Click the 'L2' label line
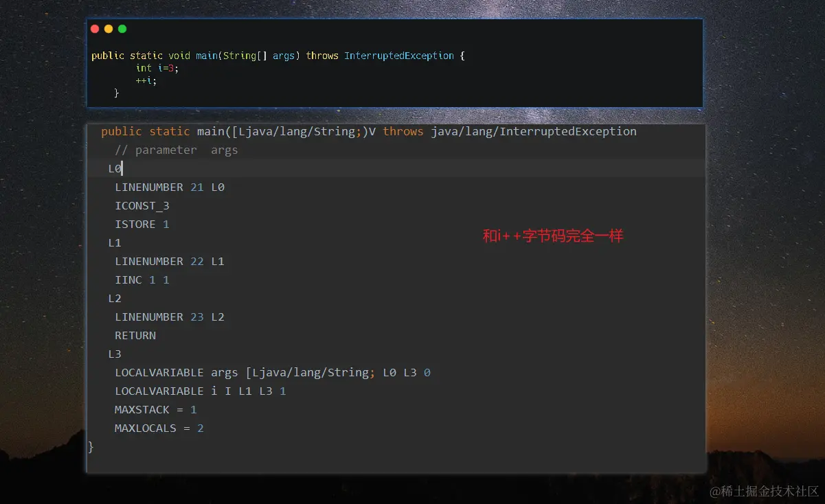Image resolution: width=825 pixels, height=504 pixels. pyautogui.click(x=115, y=298)
